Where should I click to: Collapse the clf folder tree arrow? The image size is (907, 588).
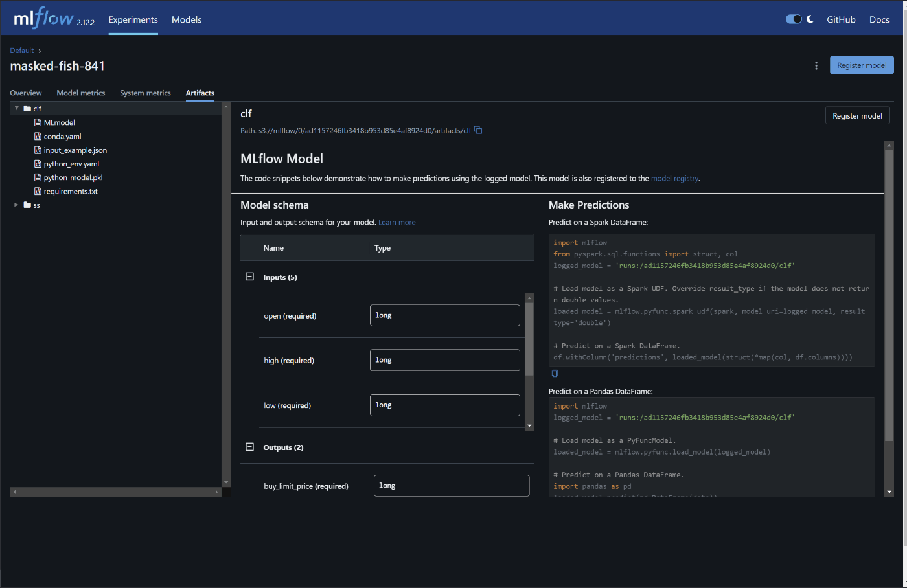tap(17, 108)
